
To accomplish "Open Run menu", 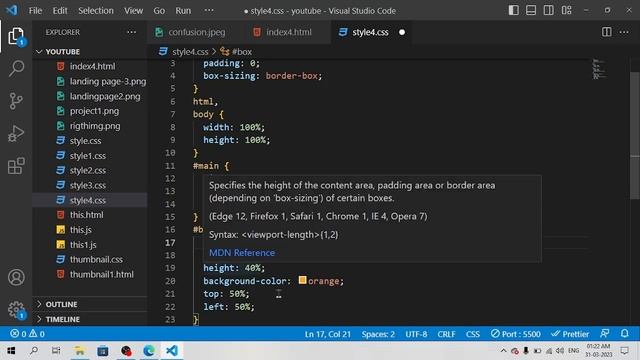I will point(183,11).
